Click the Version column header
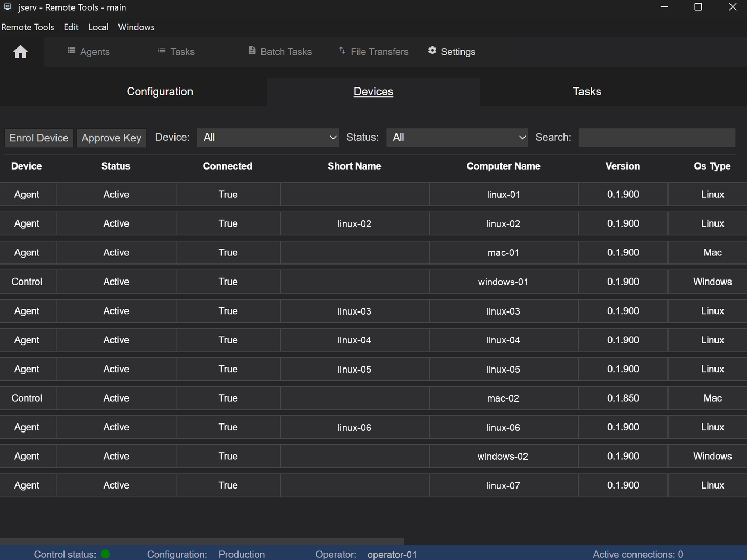747x560 pixels. coord(623,166)
